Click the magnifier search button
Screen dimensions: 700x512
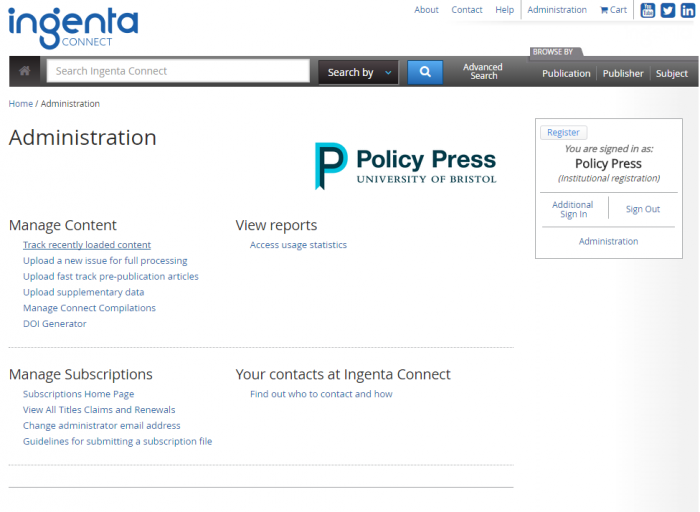coord(425,72)
